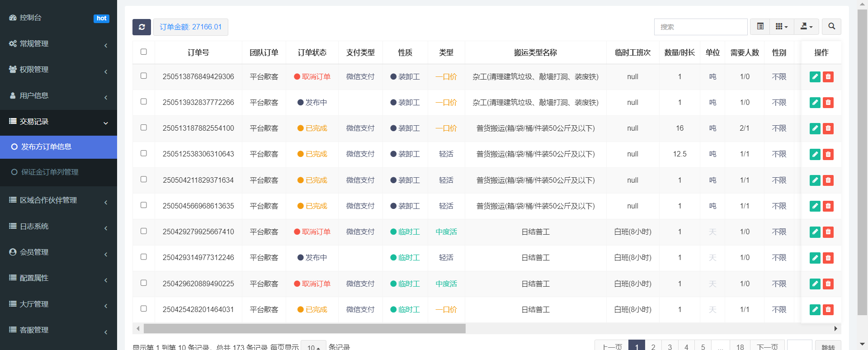The image size is (868, 350).
Task: Edit order 250513932837772266
Action: (x=815, y=103)
